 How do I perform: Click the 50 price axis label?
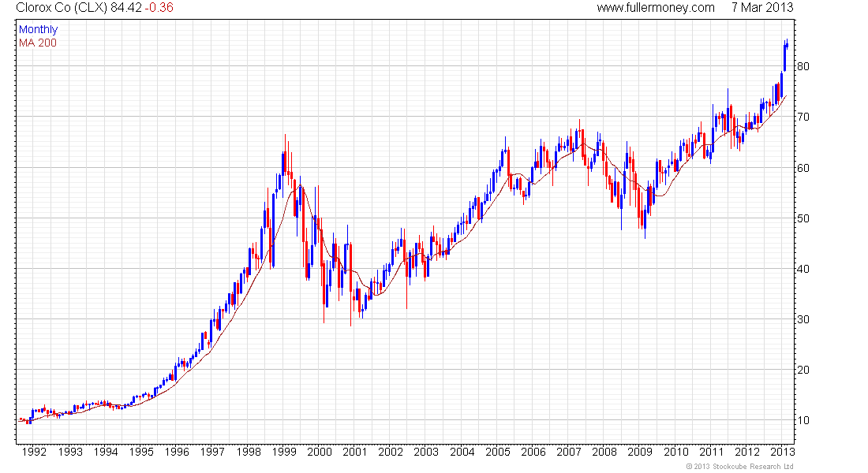(x=803, y=218)
